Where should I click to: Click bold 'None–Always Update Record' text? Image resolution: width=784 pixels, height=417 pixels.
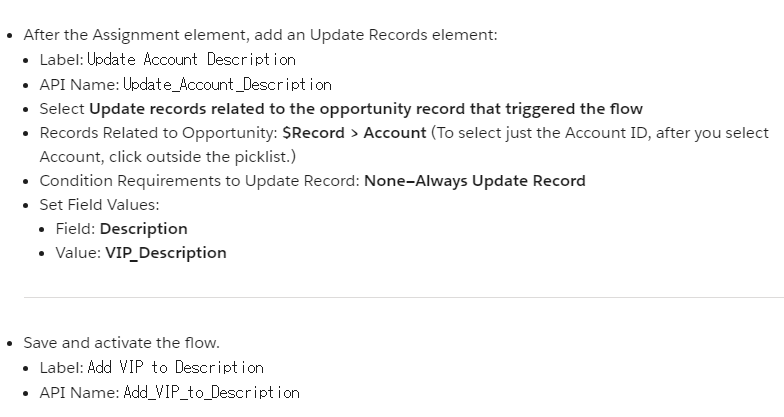(x=475, y=181)
